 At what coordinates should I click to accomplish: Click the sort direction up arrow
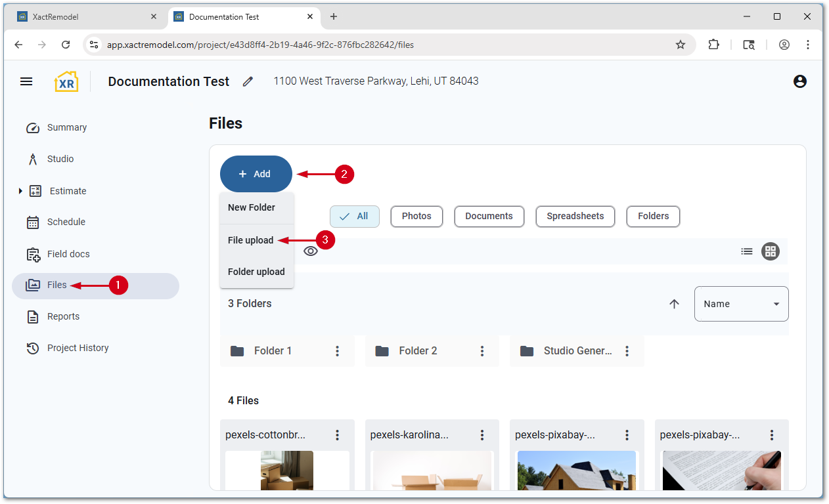[x=674, y=304]
